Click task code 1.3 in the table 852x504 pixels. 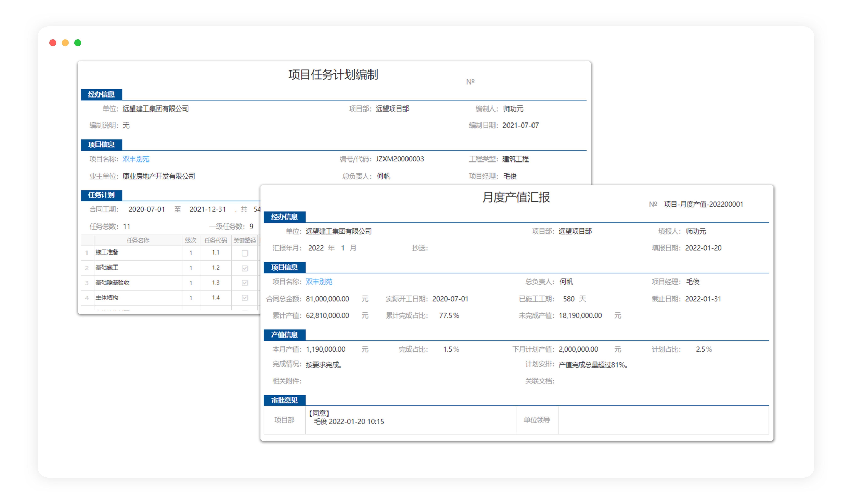pos(215,283)
